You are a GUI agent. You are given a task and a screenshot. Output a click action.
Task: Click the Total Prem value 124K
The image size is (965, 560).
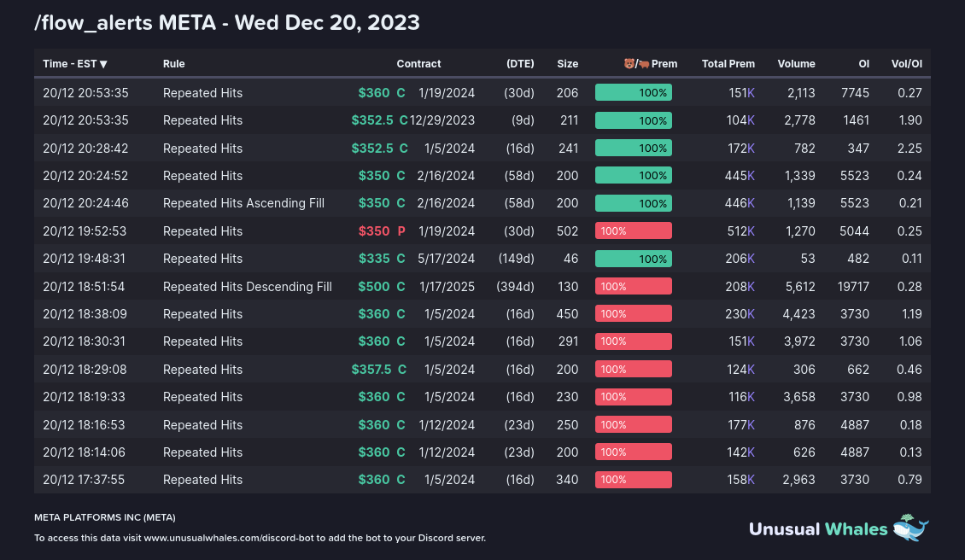[x=741, y=370]
